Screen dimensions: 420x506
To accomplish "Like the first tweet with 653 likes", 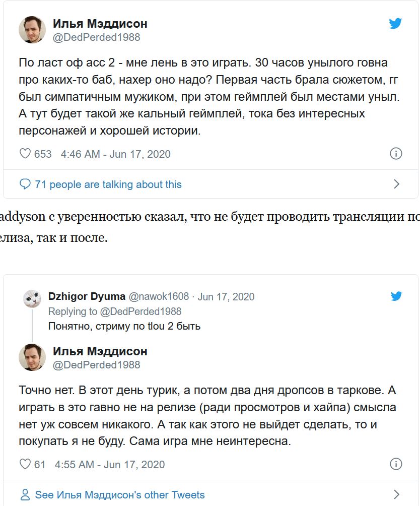I will pyautogui.click(x=25, y=154).
